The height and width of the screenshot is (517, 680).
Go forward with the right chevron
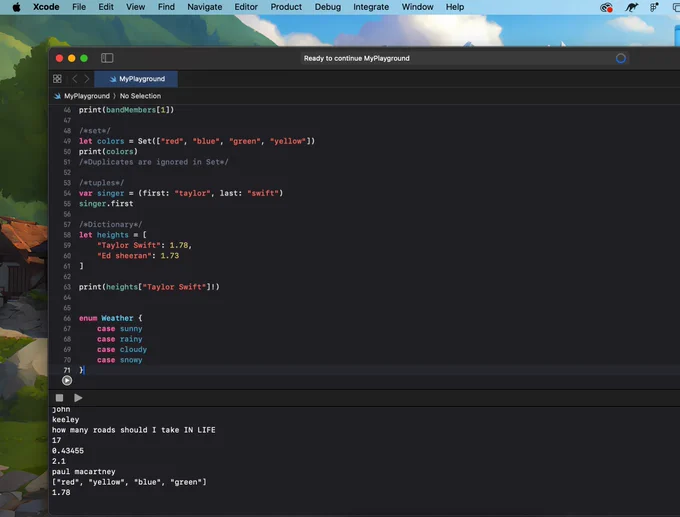(x=87, y=79)
